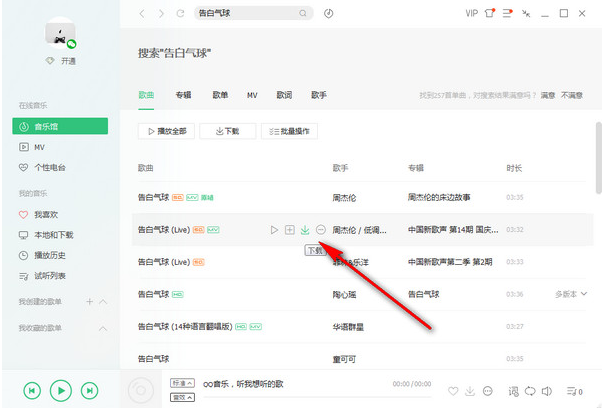Click the user avatar picture
Viewport: 615px width, 411px height.
[60, 33]
